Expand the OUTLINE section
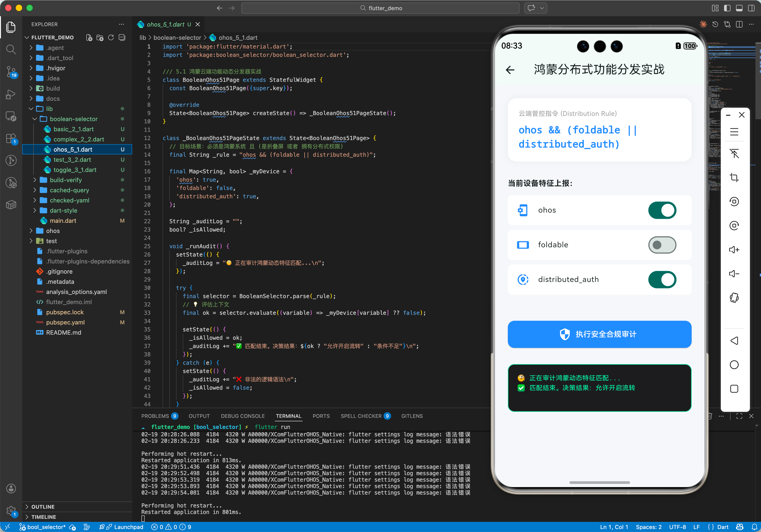 (x=43, y=507)
